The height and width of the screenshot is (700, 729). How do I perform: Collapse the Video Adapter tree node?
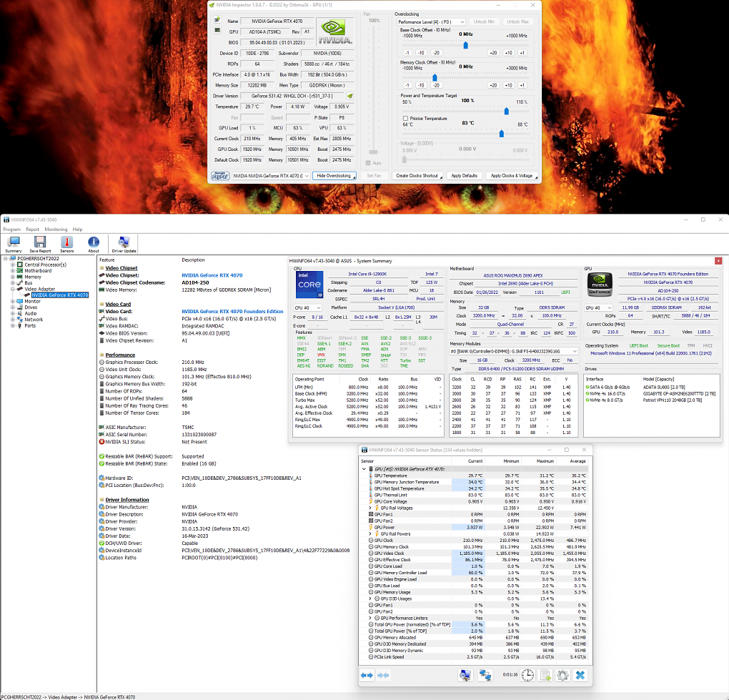pos(13,289)
